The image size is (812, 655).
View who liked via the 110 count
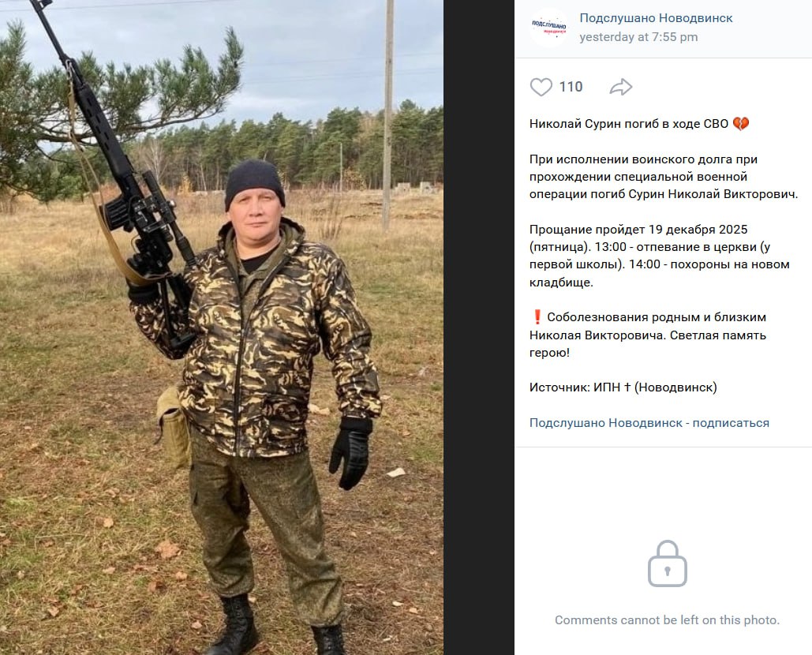571,87
